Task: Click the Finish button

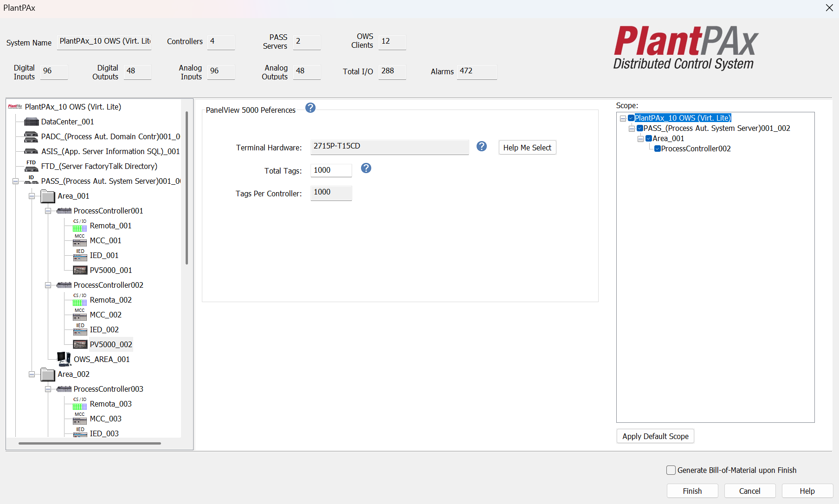Action: coord(692,491)
